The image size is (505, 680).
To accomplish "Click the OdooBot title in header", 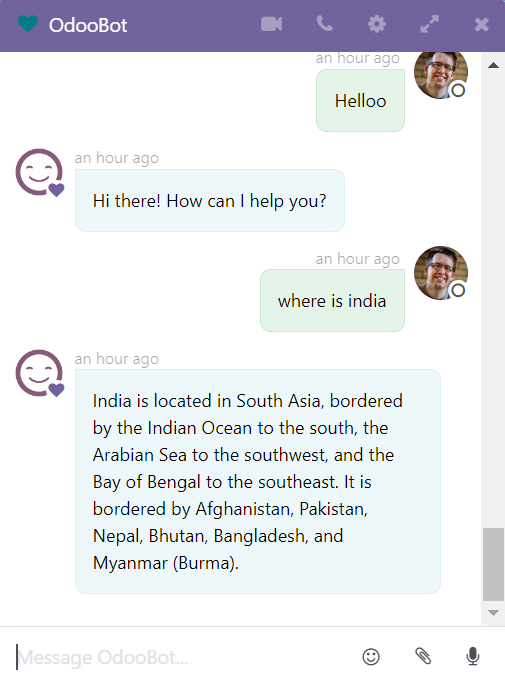I will [x=88, y=25].
